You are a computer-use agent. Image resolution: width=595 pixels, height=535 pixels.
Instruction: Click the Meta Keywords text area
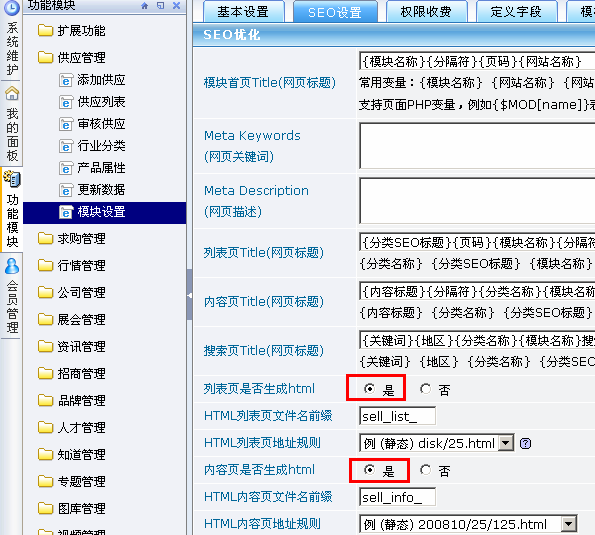tap(477, 146)
